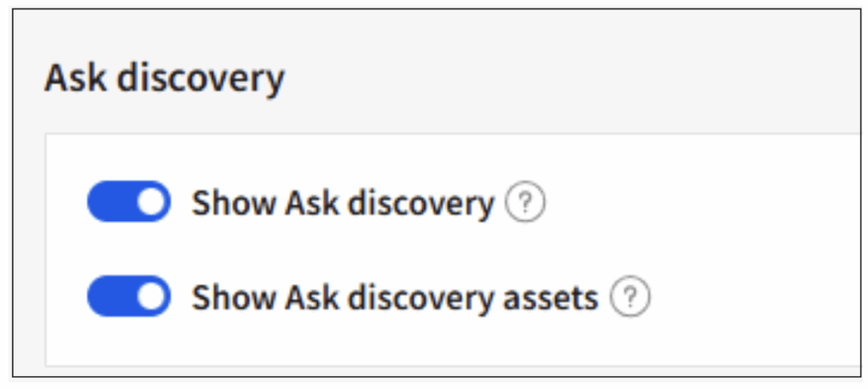Click the white knob of Show Ask discovery switch
868x389 pixels.
tap(151, 202)
